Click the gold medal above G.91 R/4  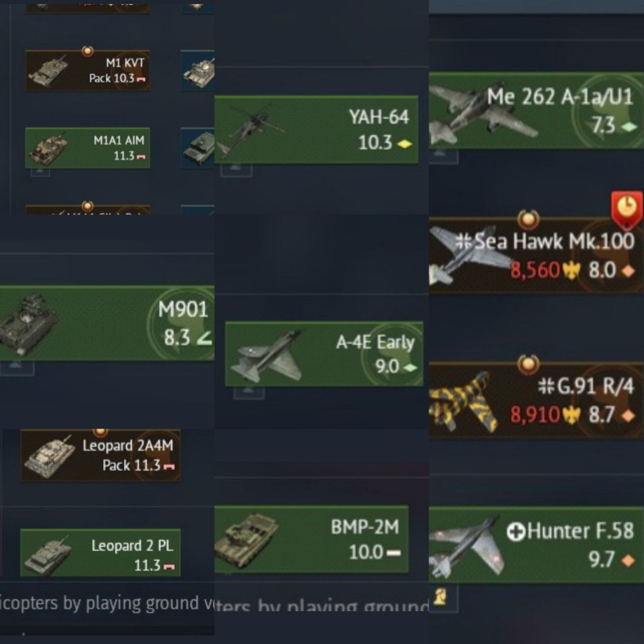[x=528, y=364]
